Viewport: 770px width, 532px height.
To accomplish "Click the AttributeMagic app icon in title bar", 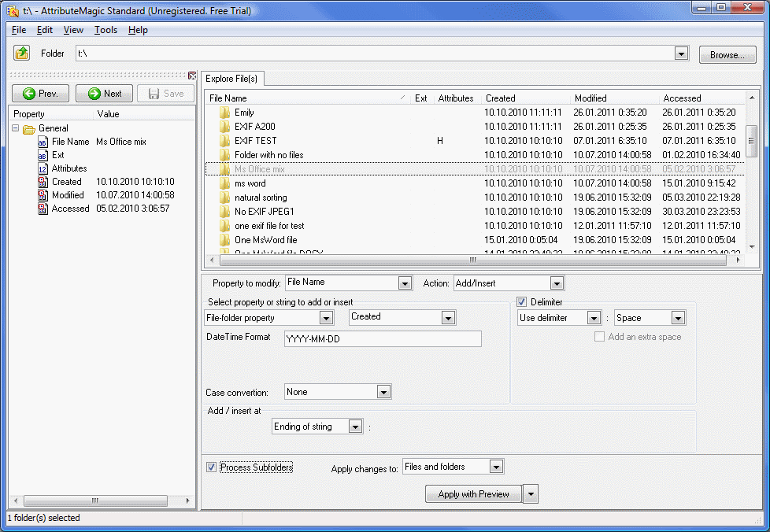I will [13, 10].
